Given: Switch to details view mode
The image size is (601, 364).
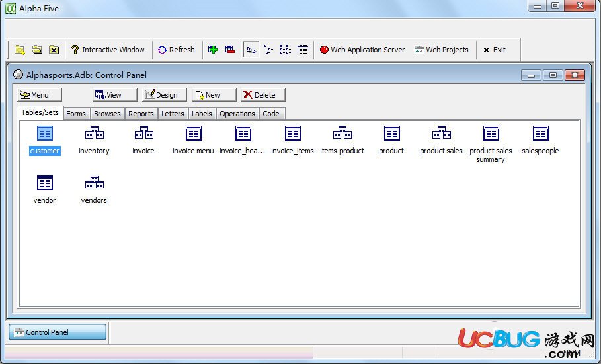Looking at the screenshot, I should [x=302, y=50].
